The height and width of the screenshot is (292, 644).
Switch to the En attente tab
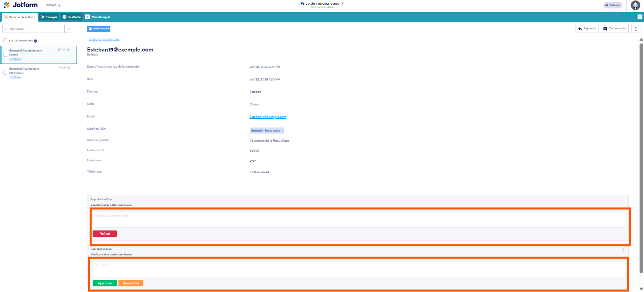point(72,17)
